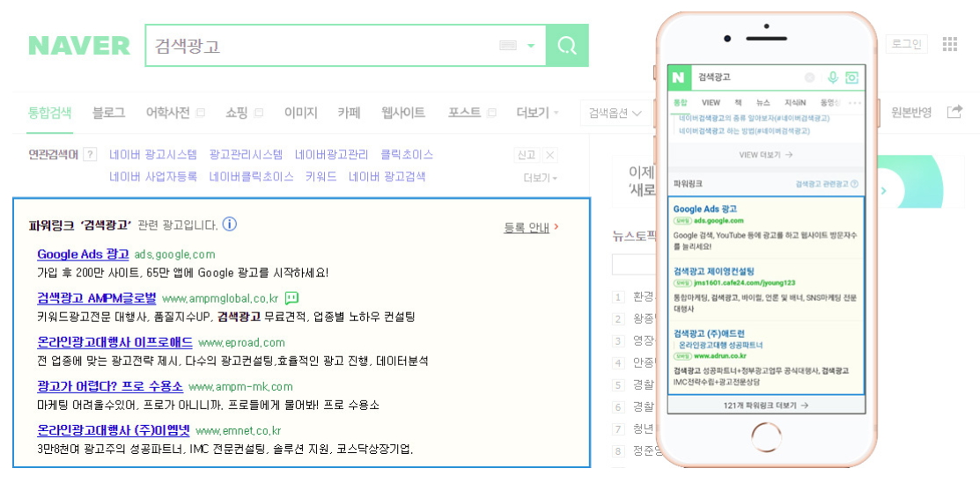The height and width of the screenshot is (498, 980).
Task: Open the 웹사이트 tab
Action: click(403, 113)
